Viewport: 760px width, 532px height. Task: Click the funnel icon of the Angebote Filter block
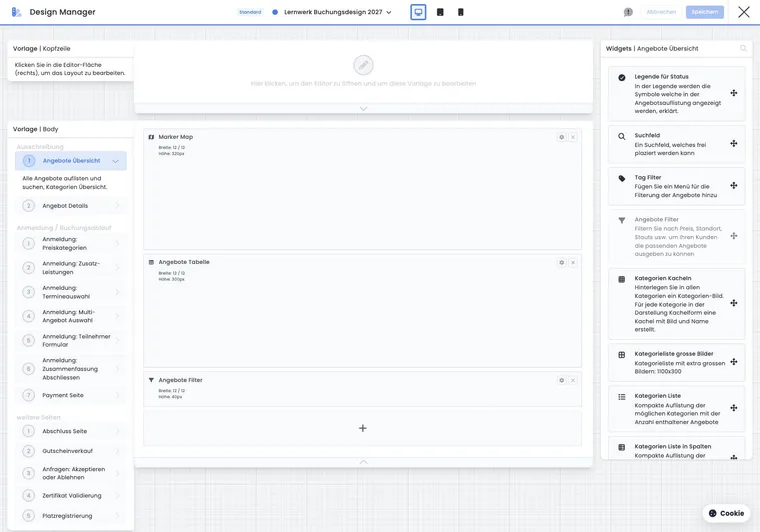coord(151,380)
